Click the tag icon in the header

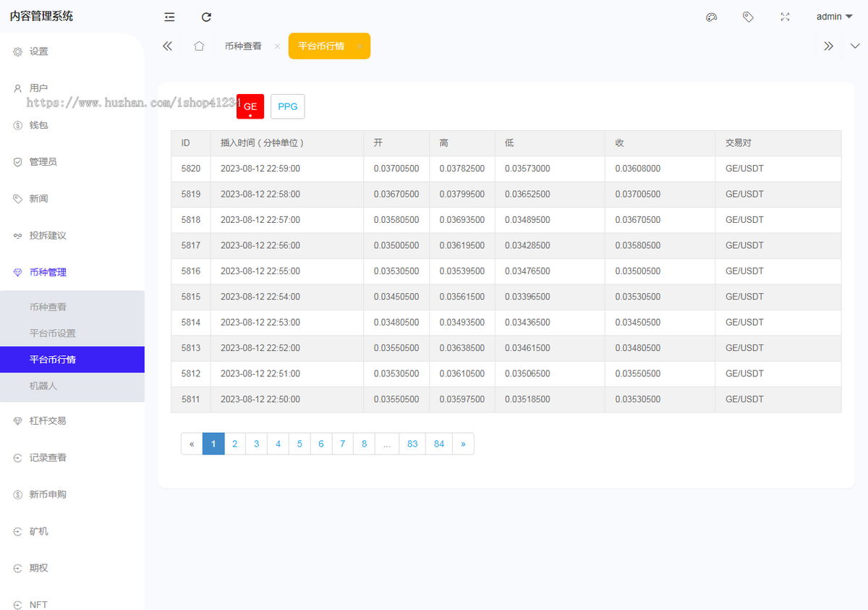point(748,17)
